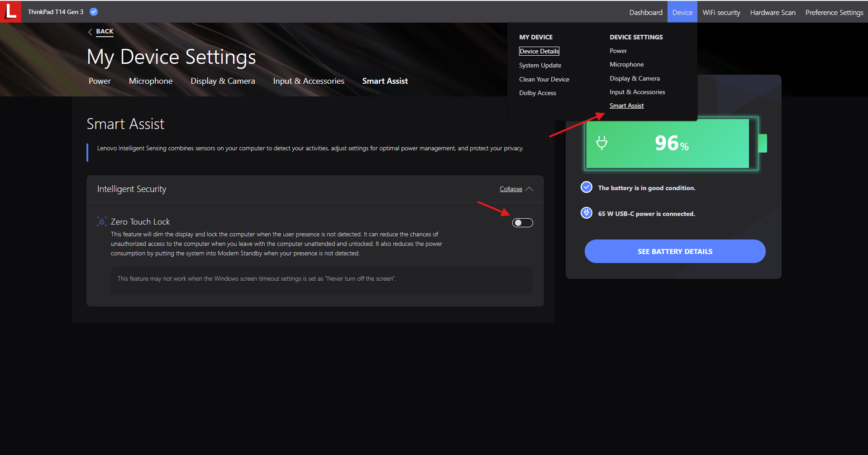
Task: Click the Zero Touch Lock title
Action: (x=140, y=222)
